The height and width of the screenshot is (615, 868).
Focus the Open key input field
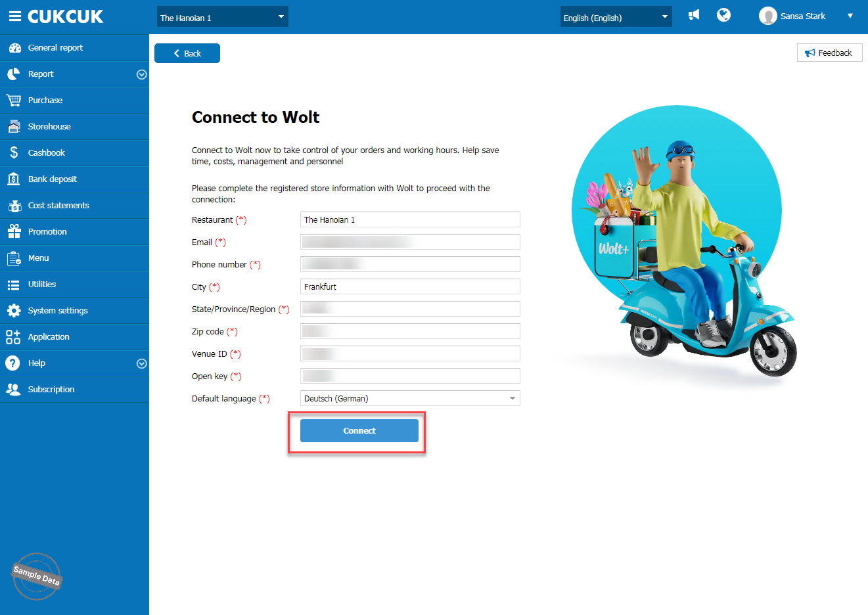point(410,376)
